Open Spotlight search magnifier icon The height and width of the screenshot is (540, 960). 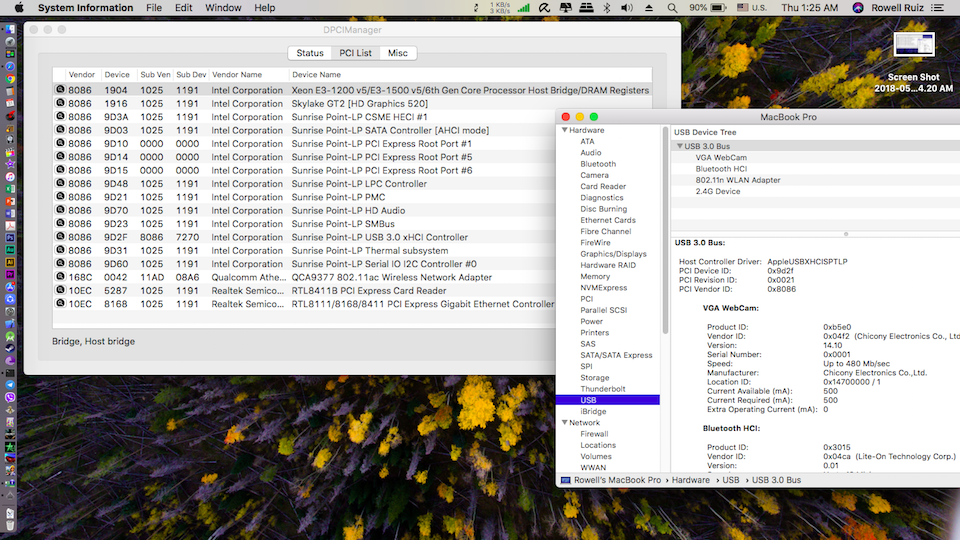672,8
